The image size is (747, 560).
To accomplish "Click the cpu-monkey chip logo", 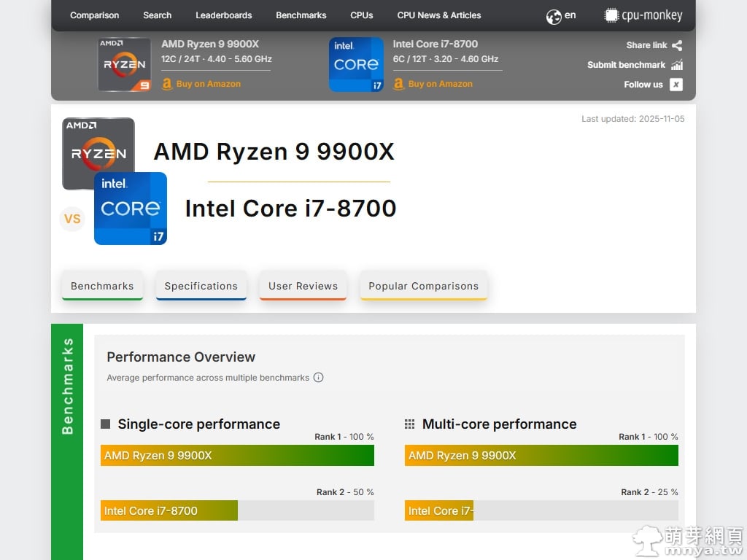I will [611, 15].
